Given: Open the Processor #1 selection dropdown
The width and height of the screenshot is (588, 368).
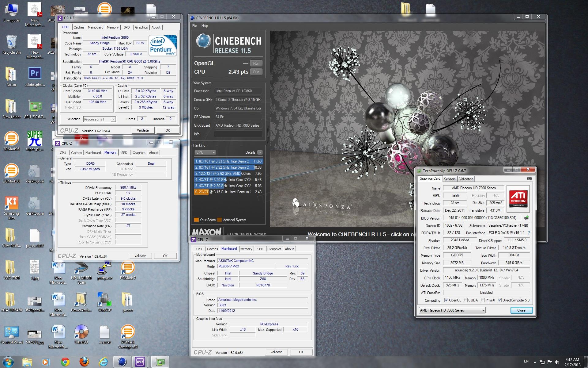Looking at the screenshot, I should tap(99, 119).
